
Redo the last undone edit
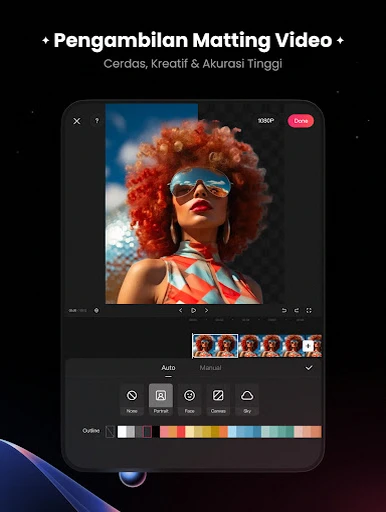click(x=296, y=310)
